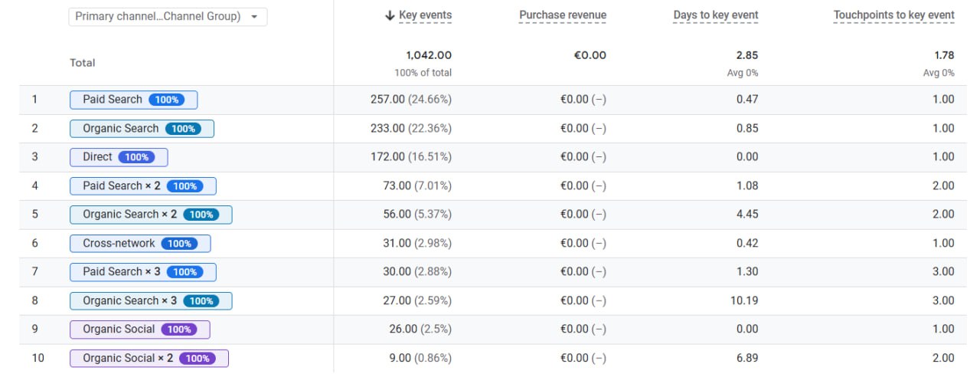Open the Primary channel group dropdown
This screenshot has width=980, height=384.
click(168, 17)
